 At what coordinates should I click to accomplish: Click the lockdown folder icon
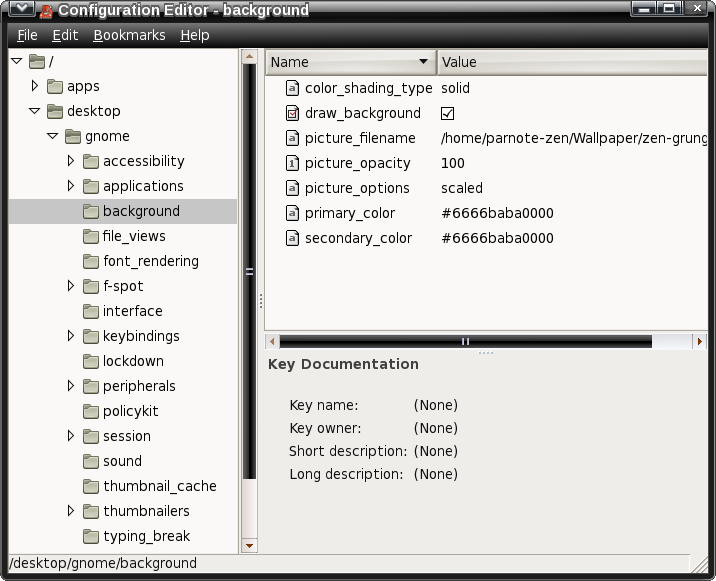91,361
